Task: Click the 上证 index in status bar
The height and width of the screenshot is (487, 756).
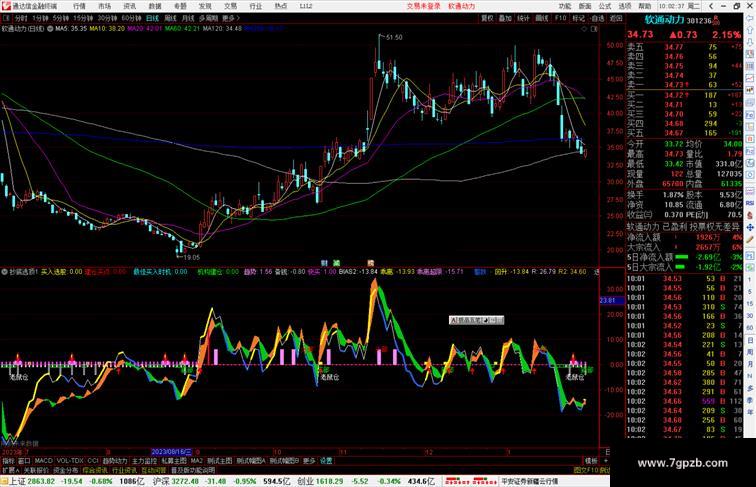Action: click(17, 481)
